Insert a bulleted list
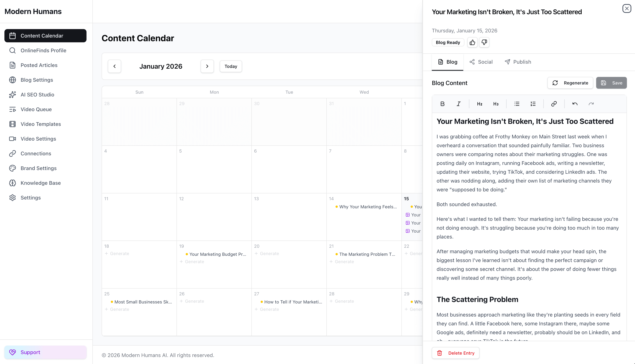Screen dimensions: 635x364 (x=517, y=104)
